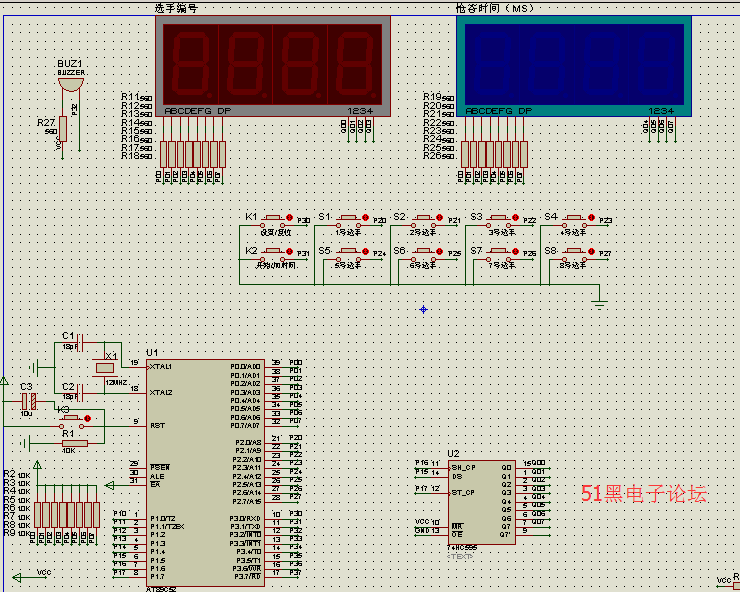Click the R18 resistor reference label
Screen dimensions: 740x592
[x=131, y=154]
